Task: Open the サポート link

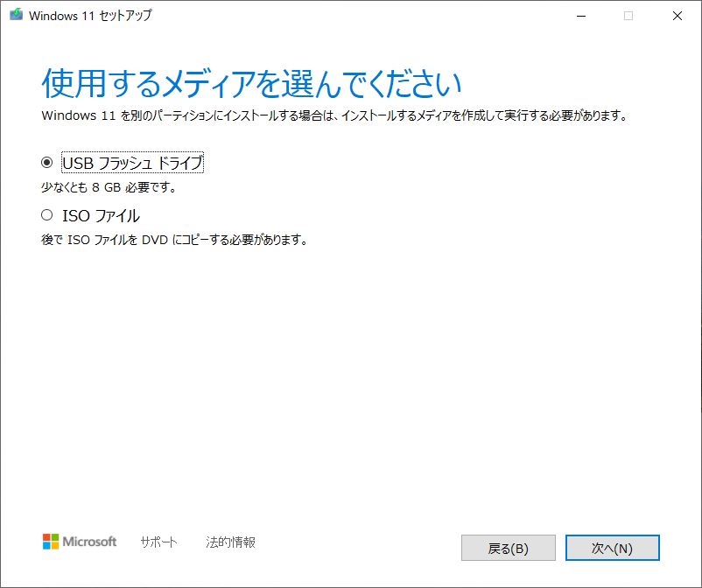Action: point(158,542)
